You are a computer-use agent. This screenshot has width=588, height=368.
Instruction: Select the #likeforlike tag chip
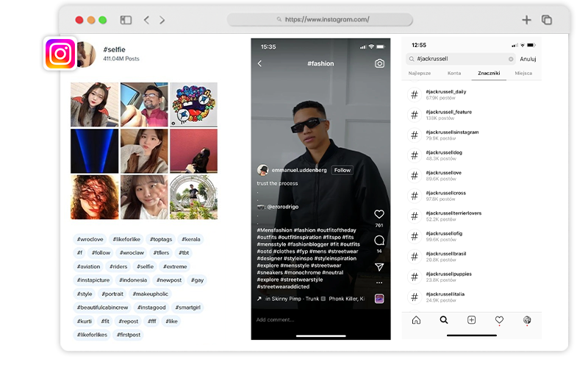[x=126, y=239]
